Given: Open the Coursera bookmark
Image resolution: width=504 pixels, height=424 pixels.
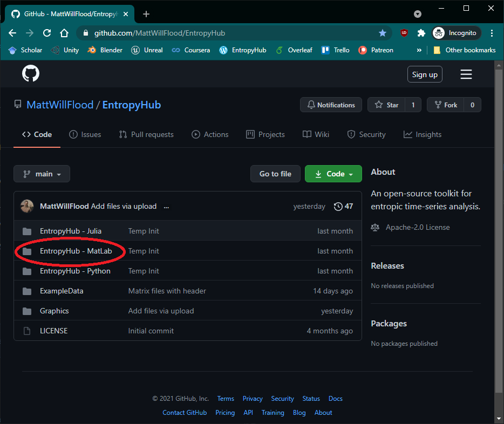Looking at the screenshot, I should coord(191,50).
